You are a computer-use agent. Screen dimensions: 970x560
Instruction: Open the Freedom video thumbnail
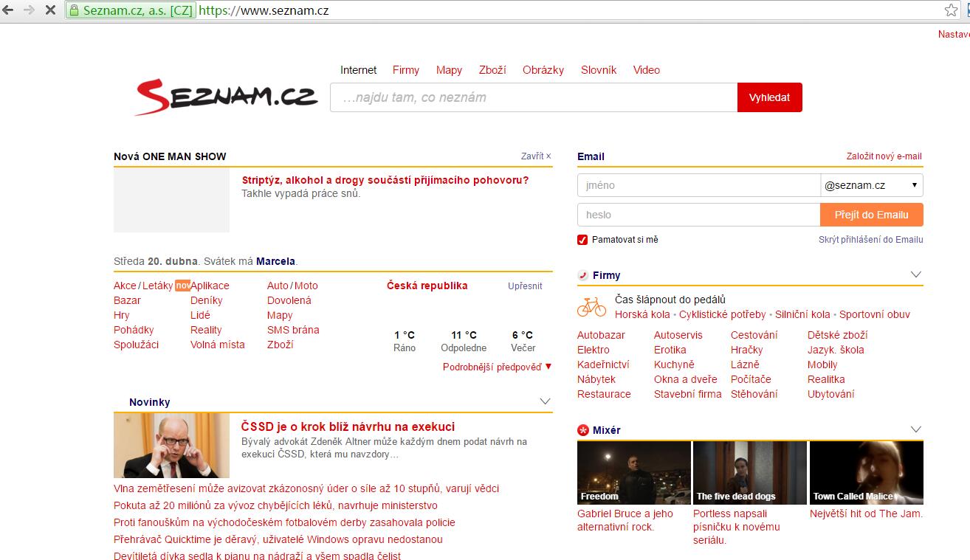click(x=633, y=472)
